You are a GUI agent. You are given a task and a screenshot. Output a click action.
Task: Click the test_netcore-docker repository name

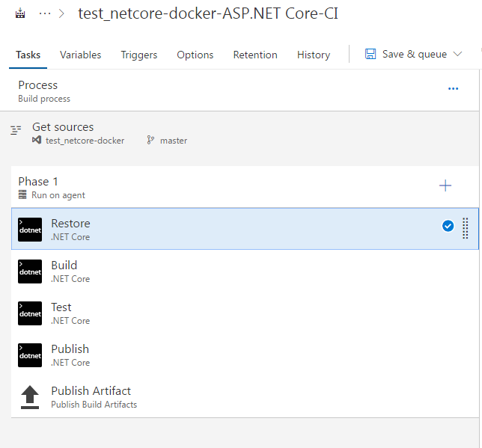point(85,141)
